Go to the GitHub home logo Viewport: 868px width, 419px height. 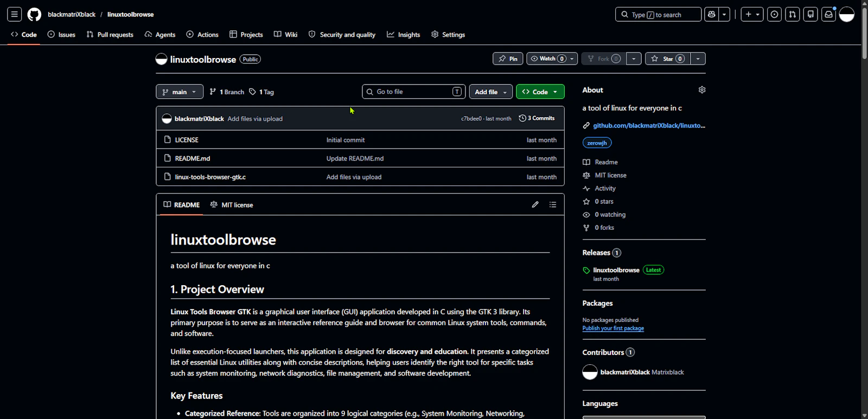pyautogui.click(x=34, y=15)
